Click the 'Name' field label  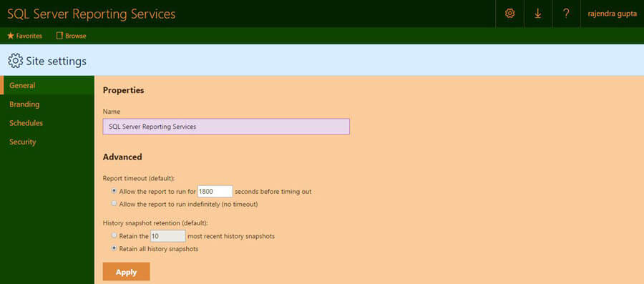[x=112, y=112]
